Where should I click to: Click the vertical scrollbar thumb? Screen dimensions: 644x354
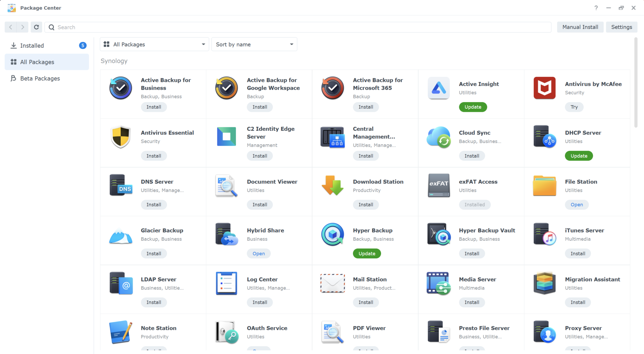click(636, 83)
